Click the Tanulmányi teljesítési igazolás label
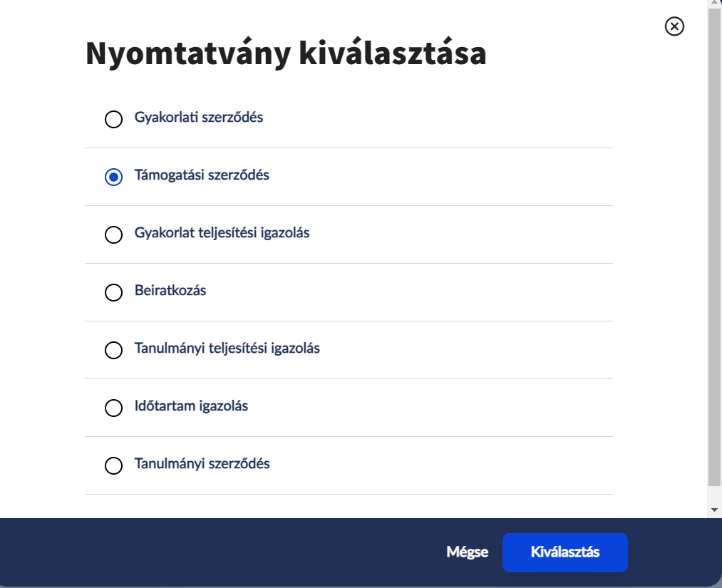 [x=227, y=348]
